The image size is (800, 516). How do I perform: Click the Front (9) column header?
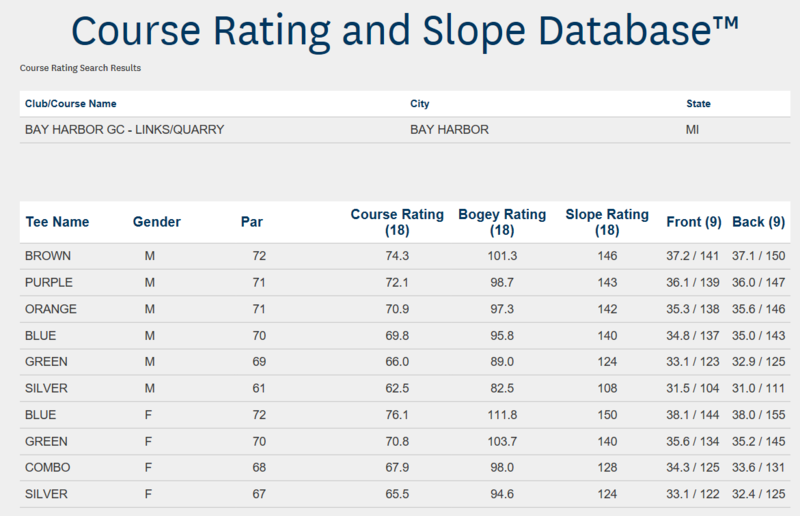click(x=694, y=222)
